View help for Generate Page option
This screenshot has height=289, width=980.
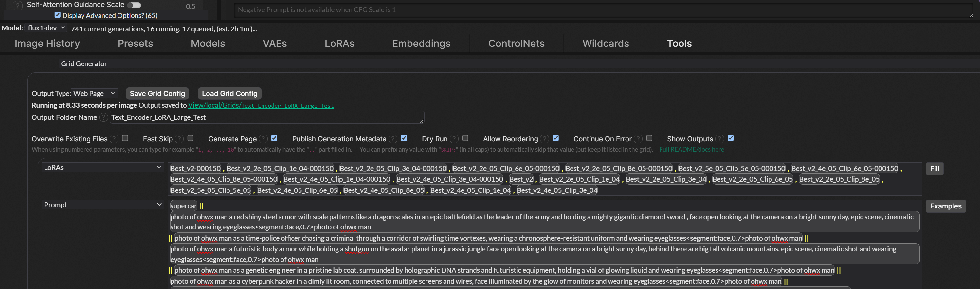tap(263, 139)
